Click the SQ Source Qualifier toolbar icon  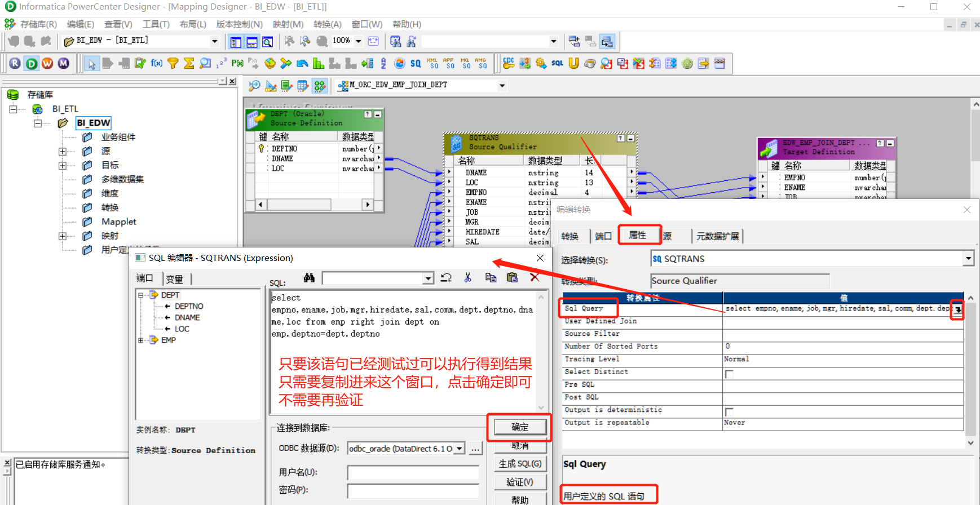pos(416,64)
